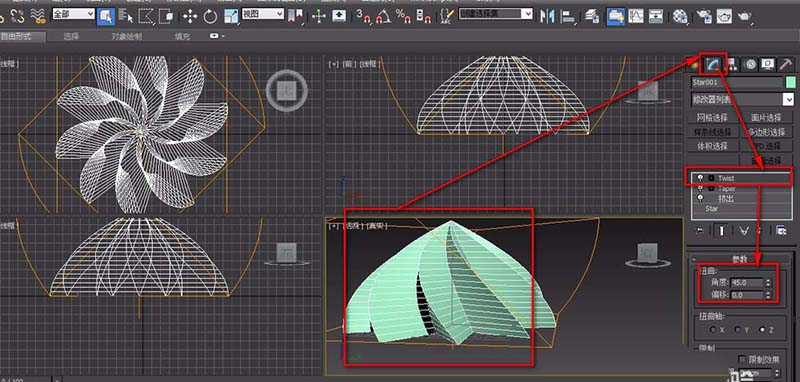Open the Hierarchy command panel tab
The image size is (800, 382).
click(732, 64)
